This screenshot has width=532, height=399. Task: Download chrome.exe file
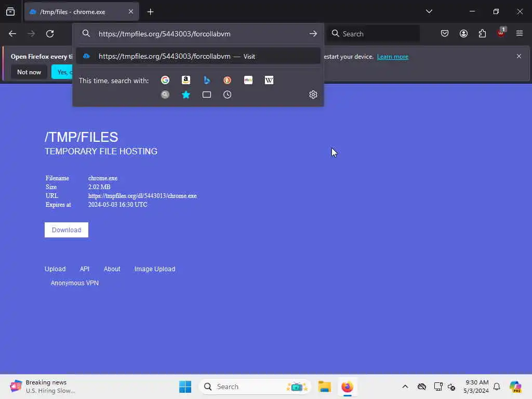click(66, 230)
